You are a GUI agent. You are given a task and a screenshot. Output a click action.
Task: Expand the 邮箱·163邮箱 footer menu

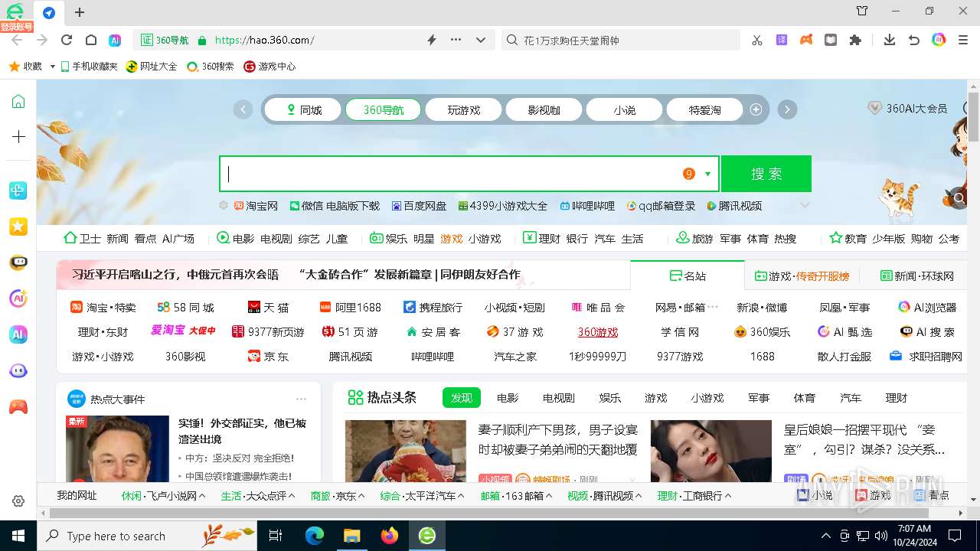(549, 496)
